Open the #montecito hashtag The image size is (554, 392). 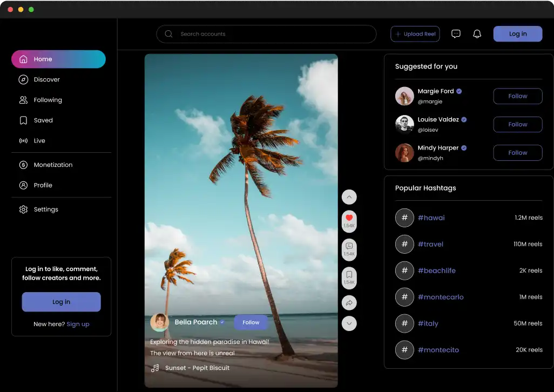point(438,350)
